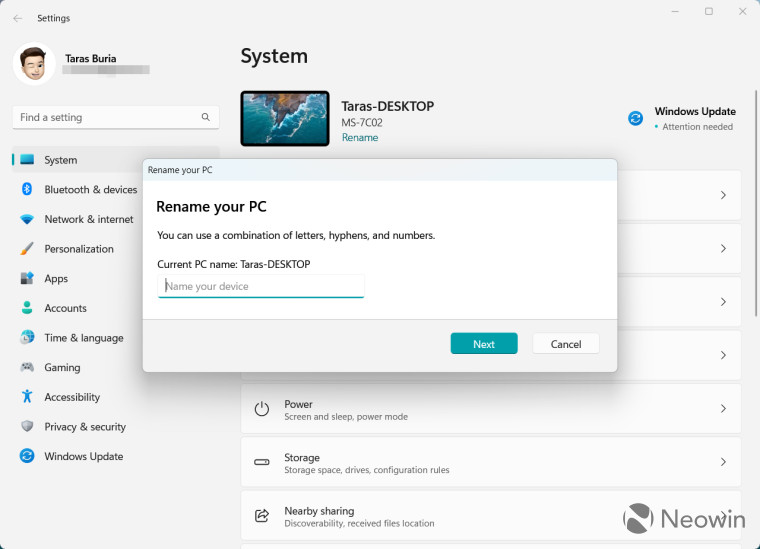
Task: Click chevron of fourth settings row behind dialog
Action: coord(723,355)
